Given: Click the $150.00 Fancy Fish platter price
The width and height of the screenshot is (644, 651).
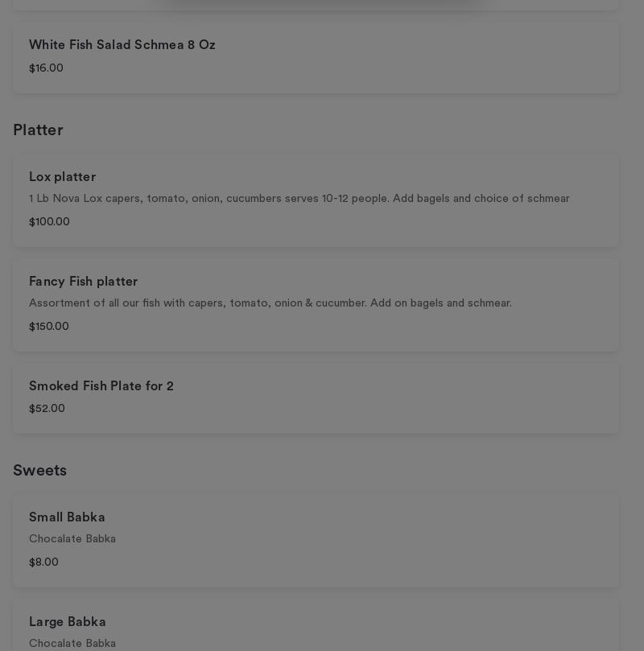Looking at the screenshot, I should tap(49, 327).
